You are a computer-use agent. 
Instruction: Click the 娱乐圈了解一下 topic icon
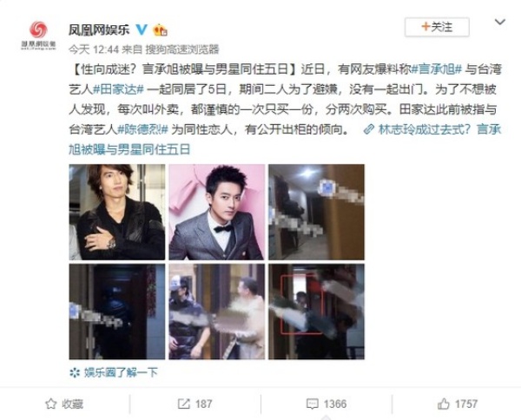pos(75,372)
